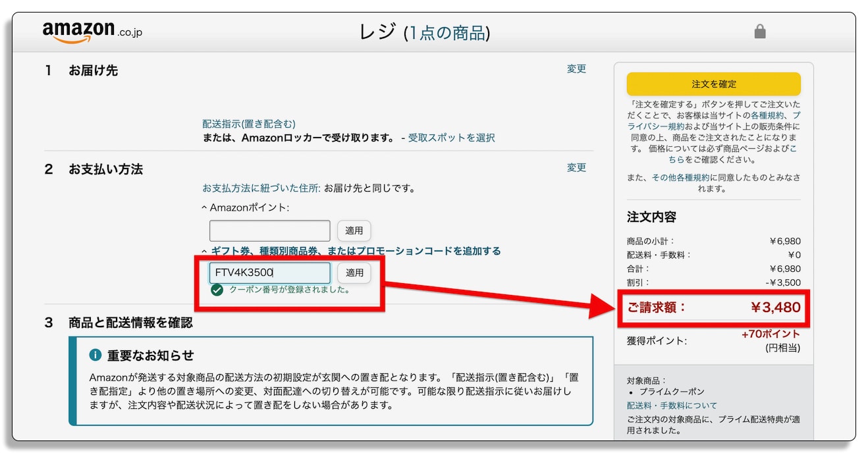Click the お支払方法に紐づいた住所 link
This screenshot has width=868, height=453.
(261, 188)
